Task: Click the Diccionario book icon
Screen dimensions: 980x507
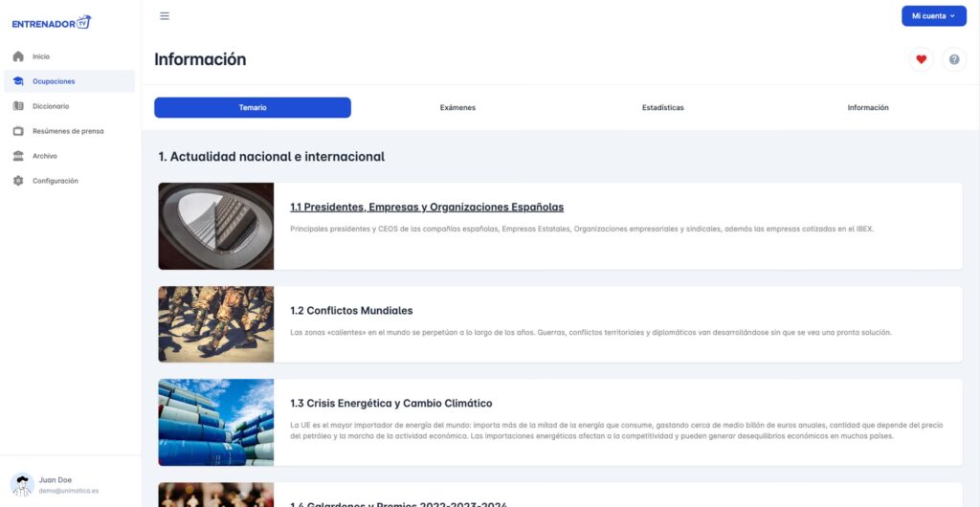Action: (18, 106)
